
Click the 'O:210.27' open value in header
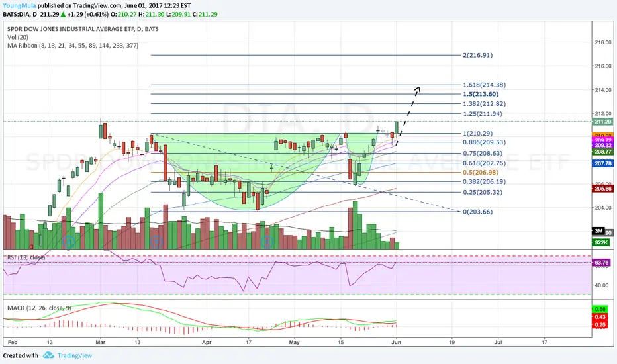124,15
